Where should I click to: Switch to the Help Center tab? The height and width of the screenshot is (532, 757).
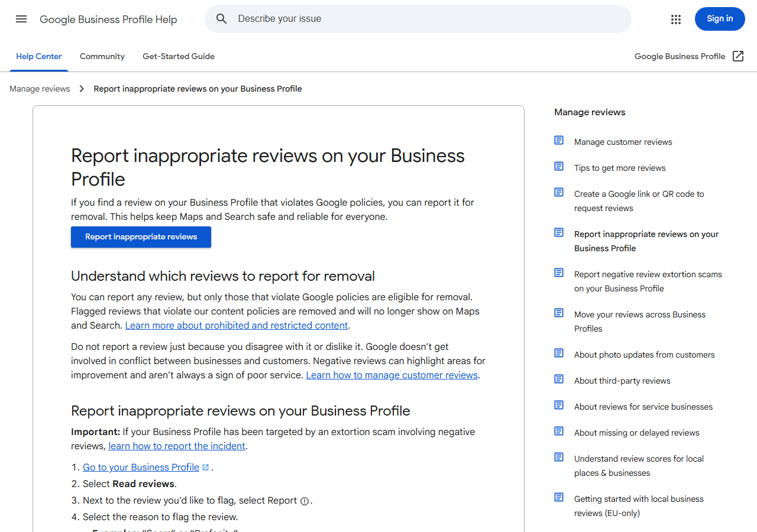click(x=39, y=56)
